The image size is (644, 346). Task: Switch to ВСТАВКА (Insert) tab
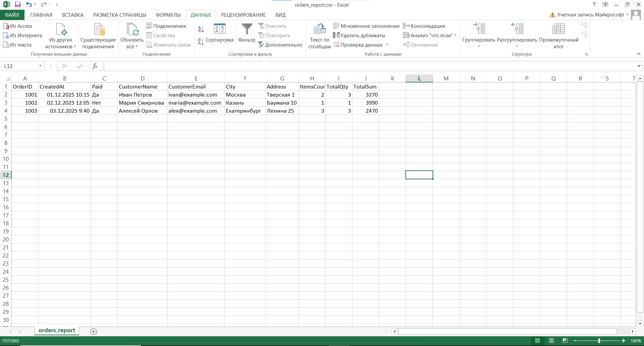click(73, 15)
